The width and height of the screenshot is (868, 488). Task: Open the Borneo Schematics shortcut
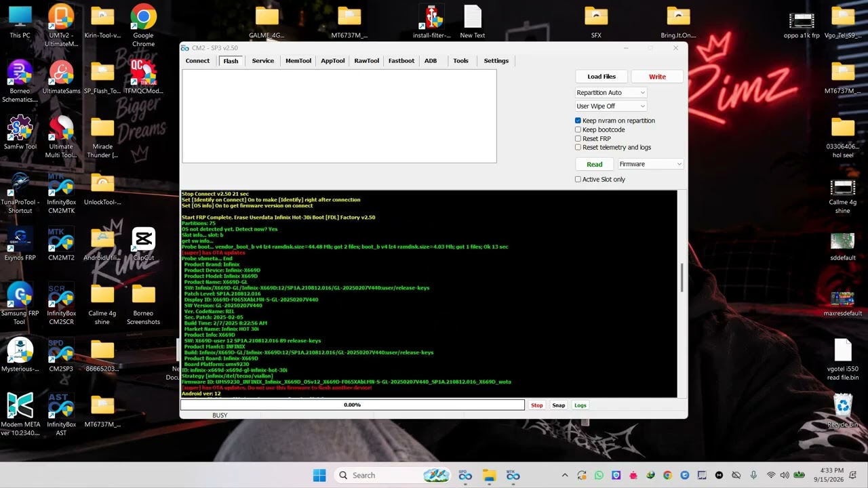click(20, 81)
